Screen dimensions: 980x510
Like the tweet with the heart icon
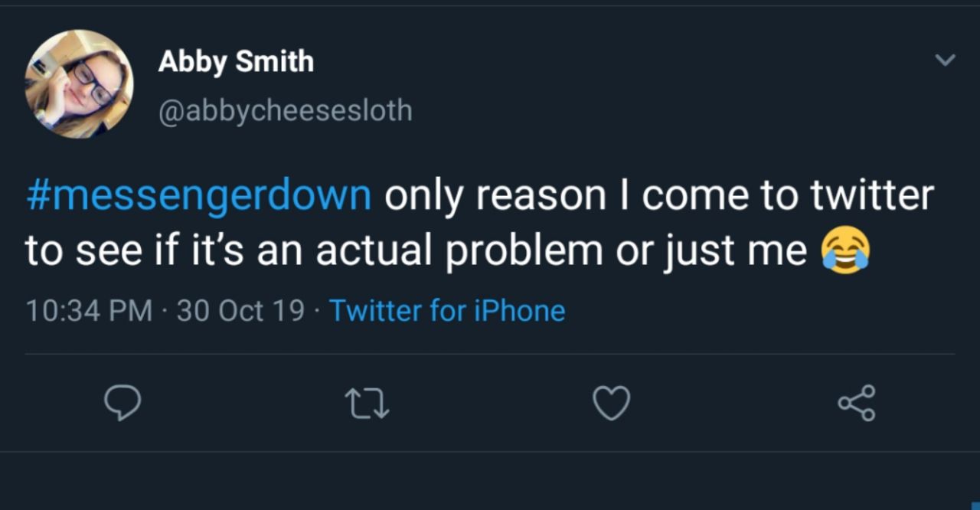pyautogui.click(x=612, y=403)
